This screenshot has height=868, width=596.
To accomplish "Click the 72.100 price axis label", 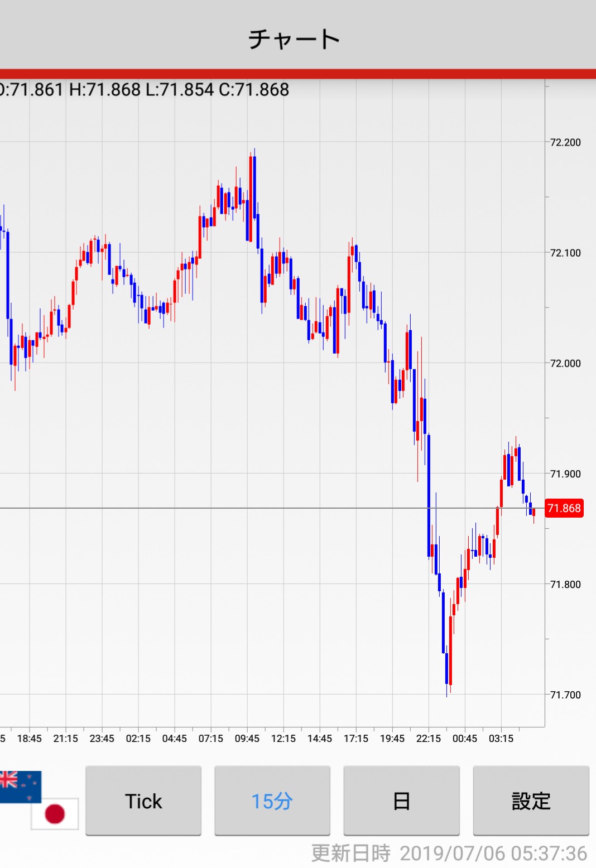I will (565, 253).
